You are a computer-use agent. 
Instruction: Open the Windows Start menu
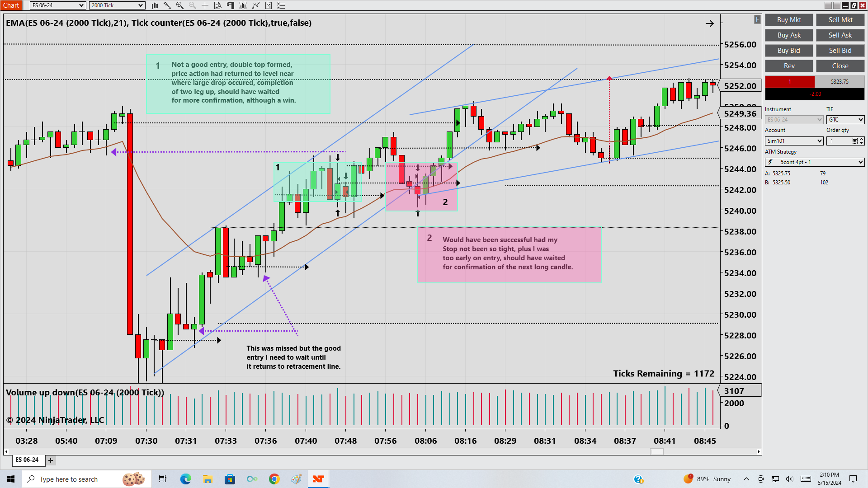11,479
